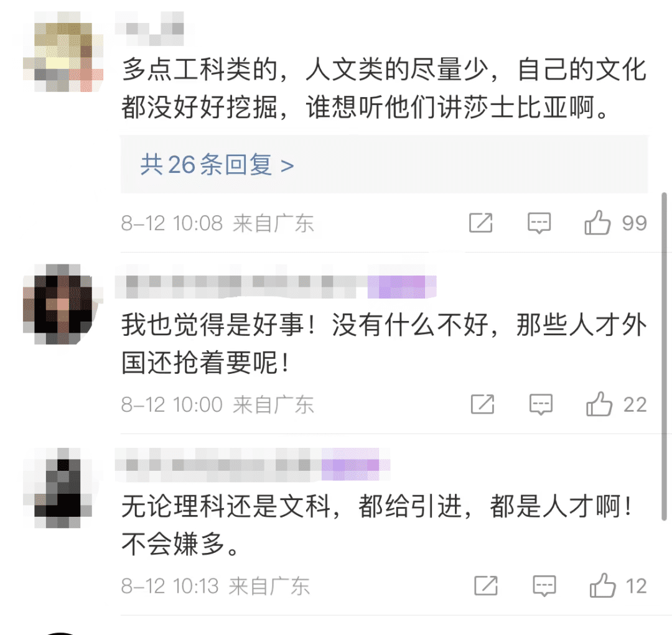Share the comment posted at 10:13
Viewport: 672px width, 635px height.
pos(486,586)
